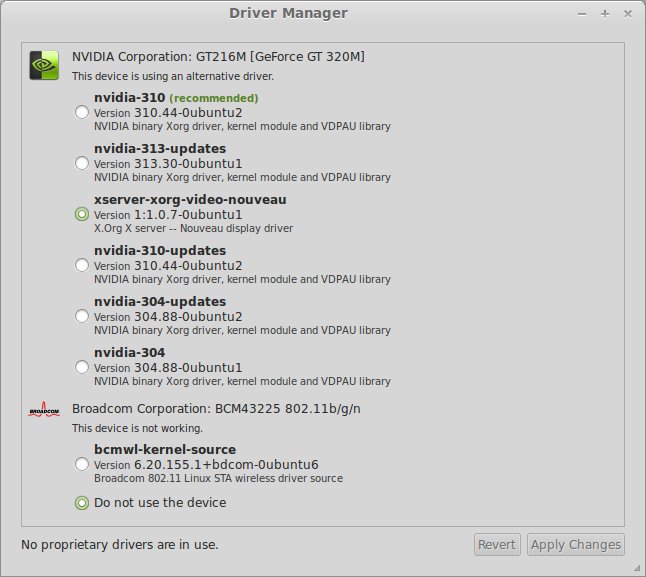Click 'nvidia-304-updates' driver name
646x577 pixels.
160,302
